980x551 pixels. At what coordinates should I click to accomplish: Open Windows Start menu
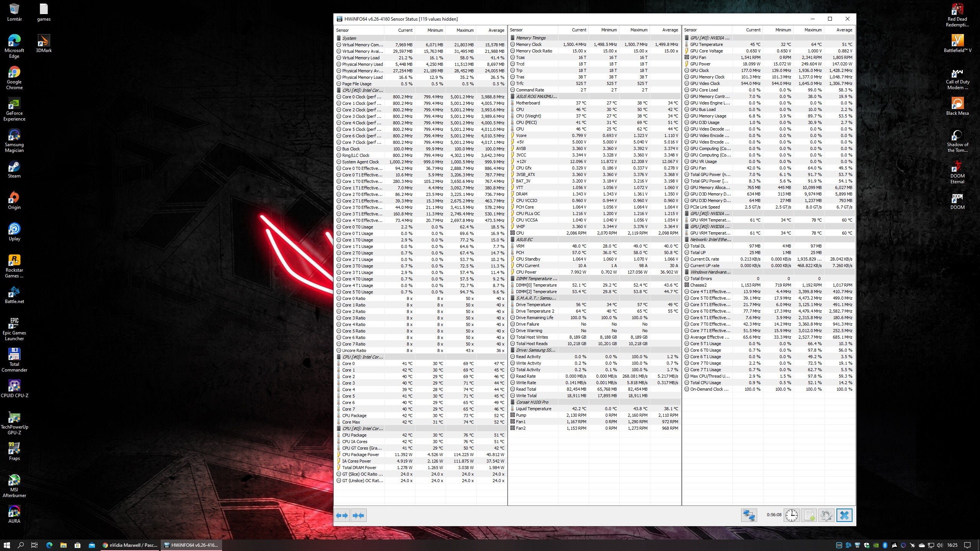(7, 545)
